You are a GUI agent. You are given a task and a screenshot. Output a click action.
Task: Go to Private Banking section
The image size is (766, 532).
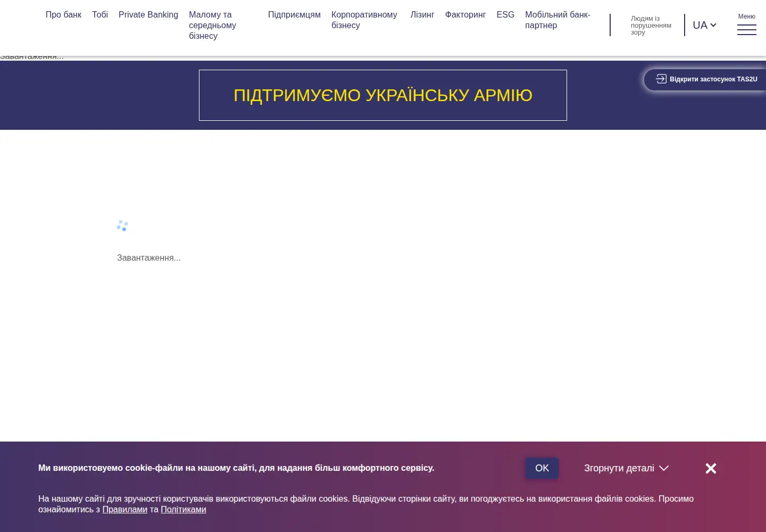(x=148, y=15)
